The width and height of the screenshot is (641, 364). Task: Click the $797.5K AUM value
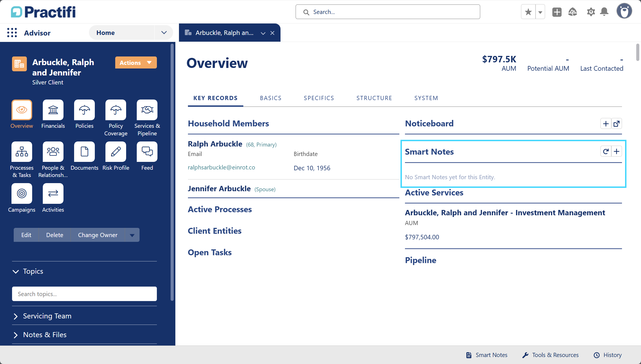499,59
